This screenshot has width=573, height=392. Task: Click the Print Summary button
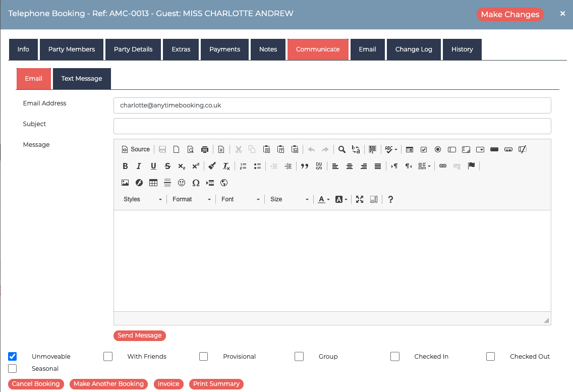(x=216, y=384)
